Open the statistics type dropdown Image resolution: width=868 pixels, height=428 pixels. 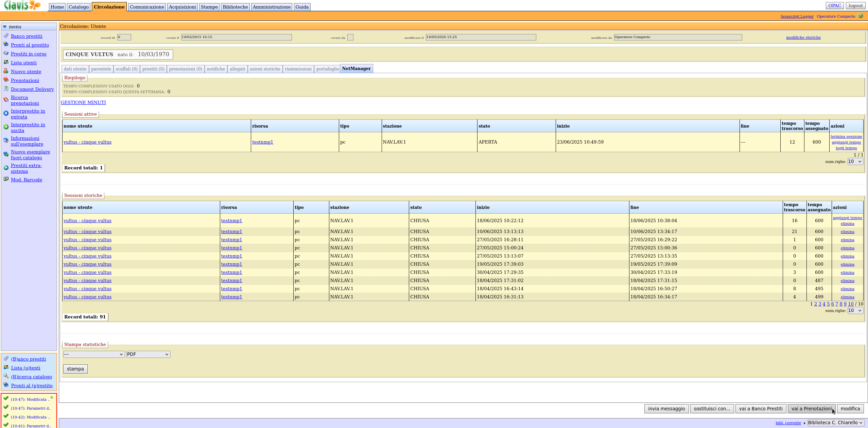point(93,354)
